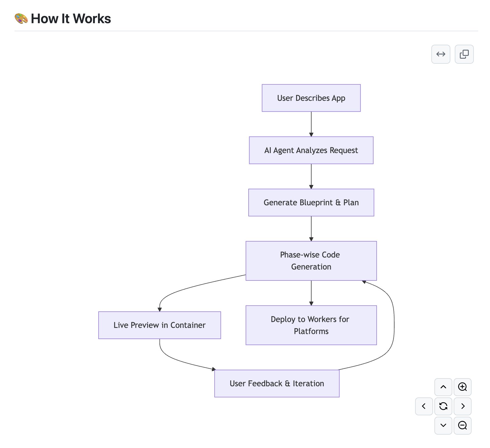Zoom in on the diagram
Screen dimensions: 490x448
(462, 387)
